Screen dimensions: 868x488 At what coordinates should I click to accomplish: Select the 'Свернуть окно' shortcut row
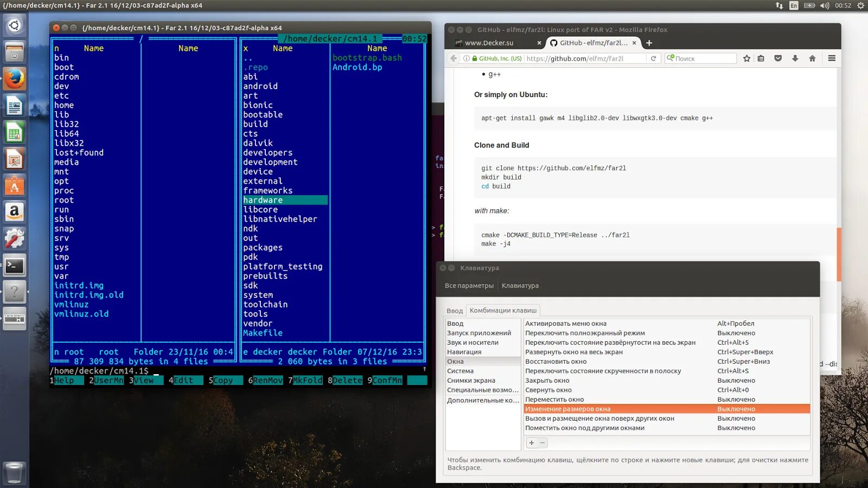pos(667,390)
